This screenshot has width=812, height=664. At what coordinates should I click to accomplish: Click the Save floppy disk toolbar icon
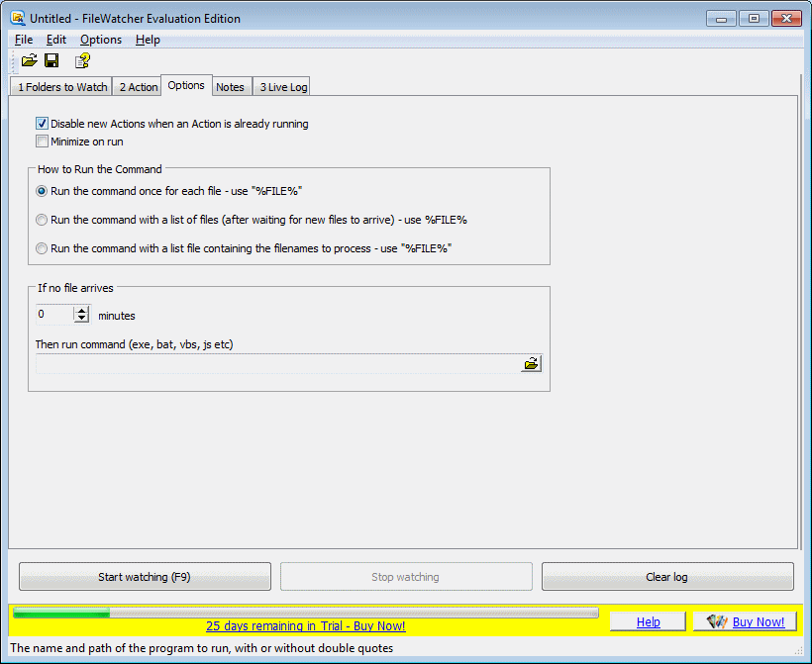pos(51,61)
